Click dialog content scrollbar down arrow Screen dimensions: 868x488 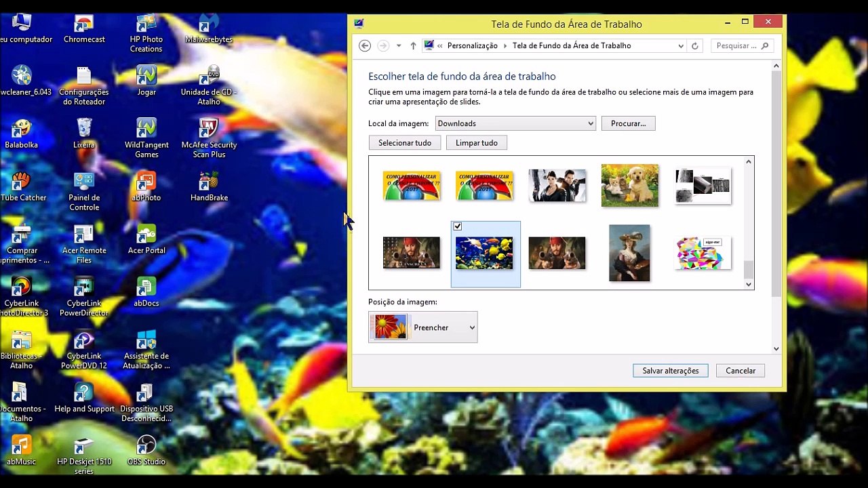pos(776,348)
